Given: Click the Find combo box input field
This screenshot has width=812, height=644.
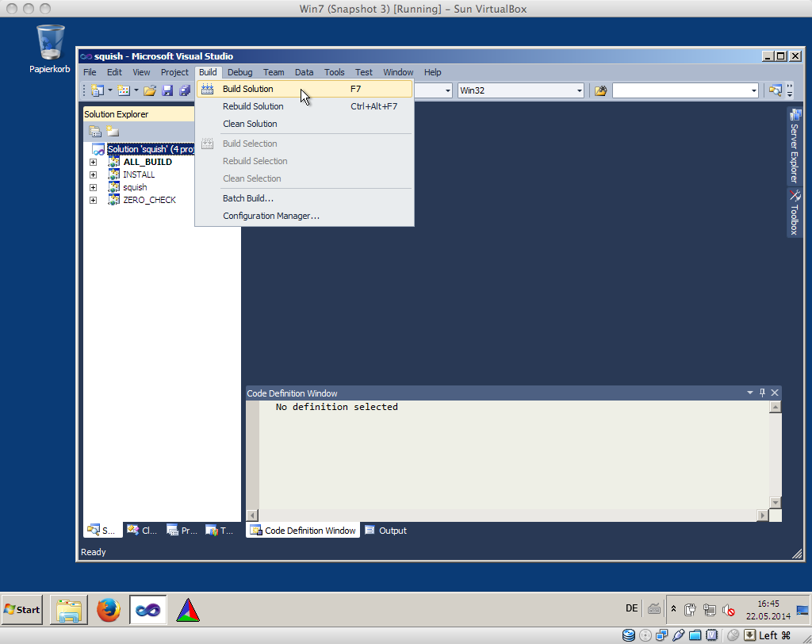Looking at the screenshot, I should click(680, 90).
